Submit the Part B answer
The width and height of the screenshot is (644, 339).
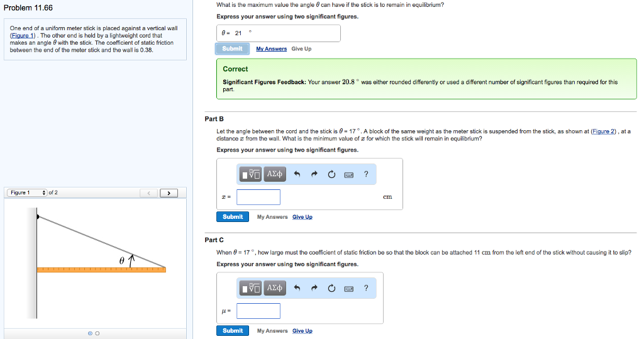233,216
